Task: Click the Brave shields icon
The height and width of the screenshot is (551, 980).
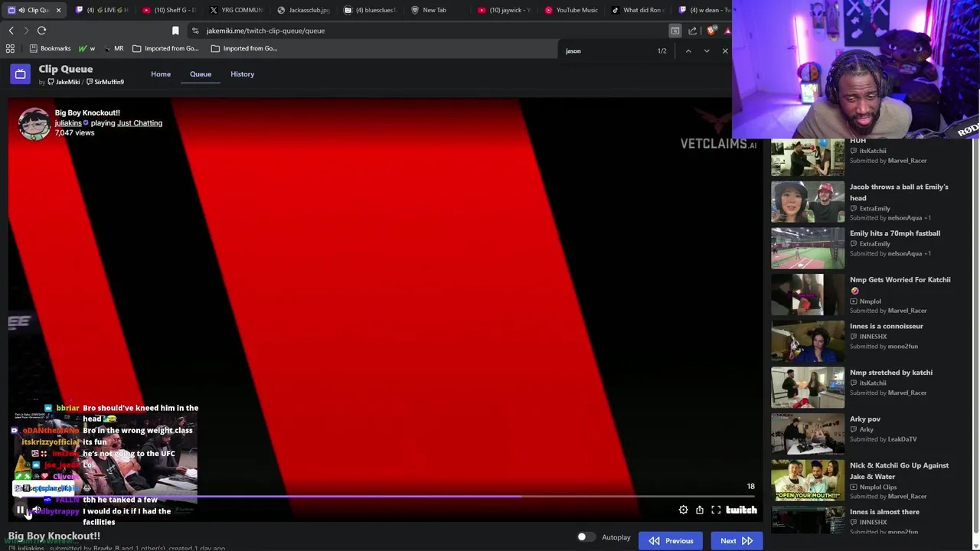Action: point(711,31)
